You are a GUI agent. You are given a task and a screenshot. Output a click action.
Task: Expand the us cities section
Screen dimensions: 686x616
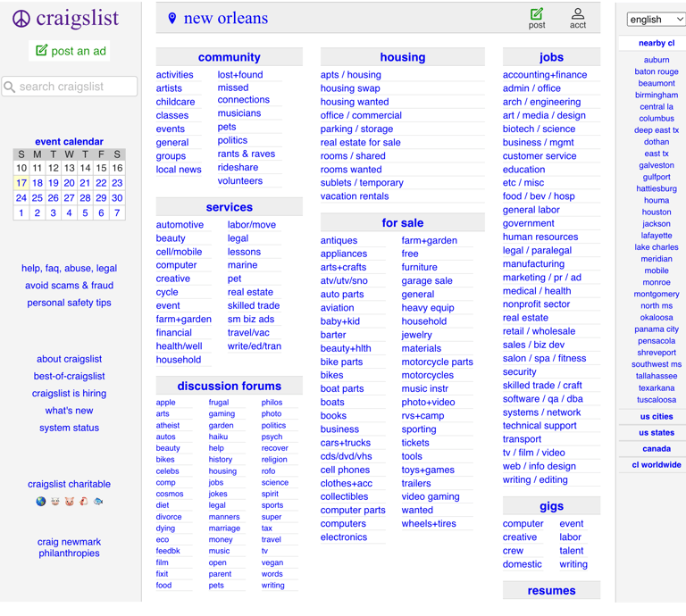click(x=657, y=416)
